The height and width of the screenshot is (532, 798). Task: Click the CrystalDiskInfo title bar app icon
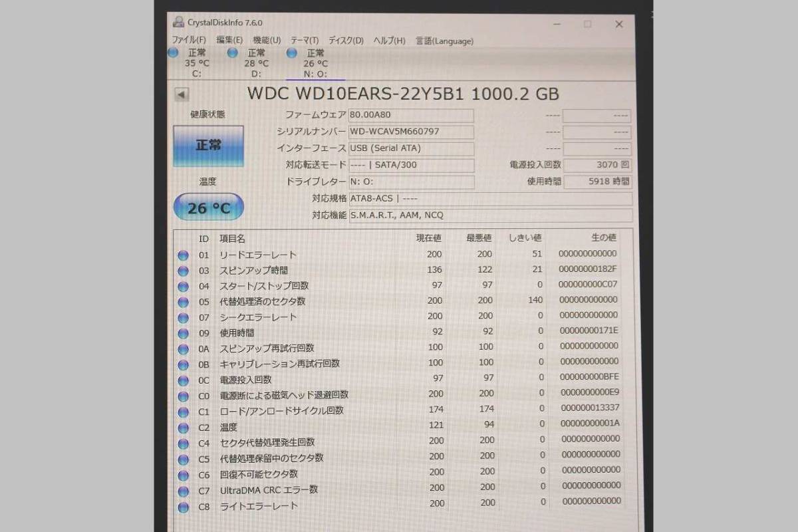177,22
